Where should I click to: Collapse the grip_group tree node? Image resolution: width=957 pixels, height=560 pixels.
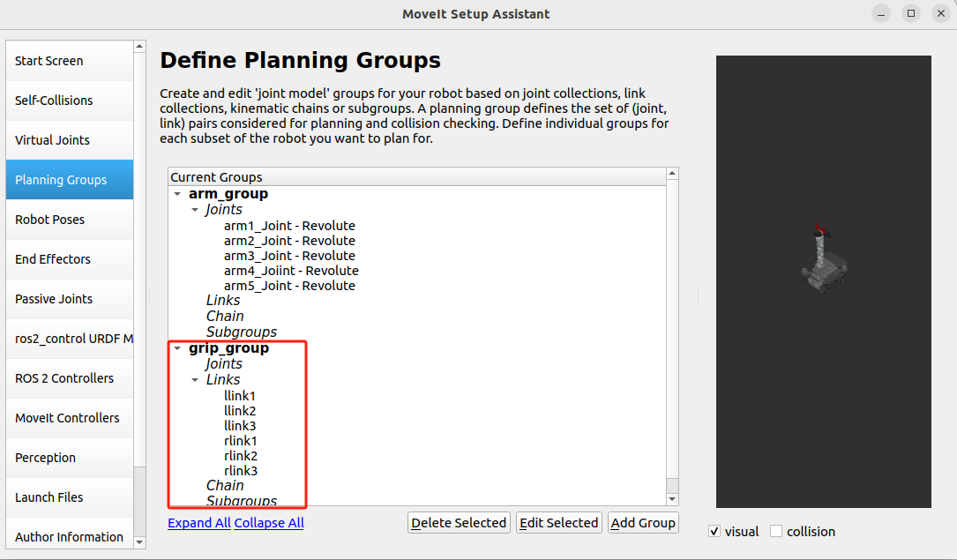(x=177, y=348)
